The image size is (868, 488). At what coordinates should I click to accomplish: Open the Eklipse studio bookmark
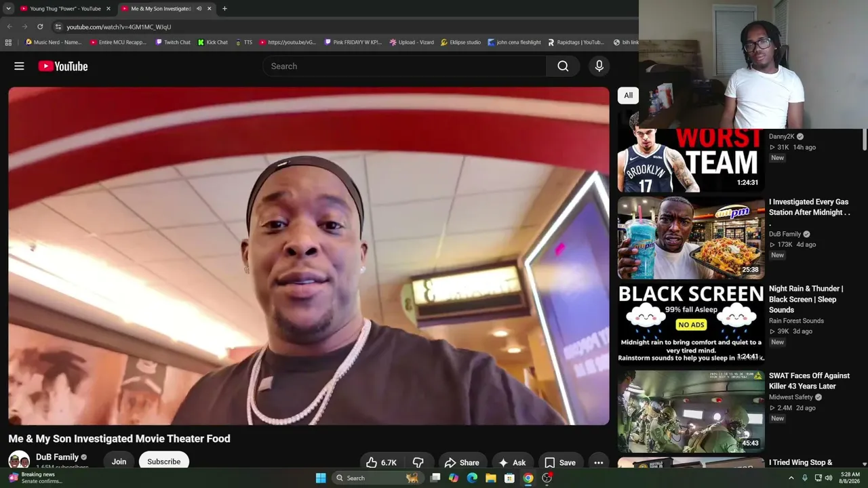point(460,42)
